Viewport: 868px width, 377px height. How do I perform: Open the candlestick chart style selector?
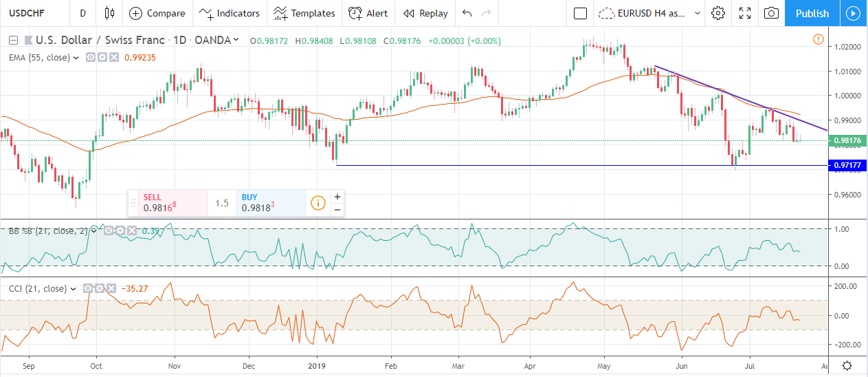click(109, 13)
